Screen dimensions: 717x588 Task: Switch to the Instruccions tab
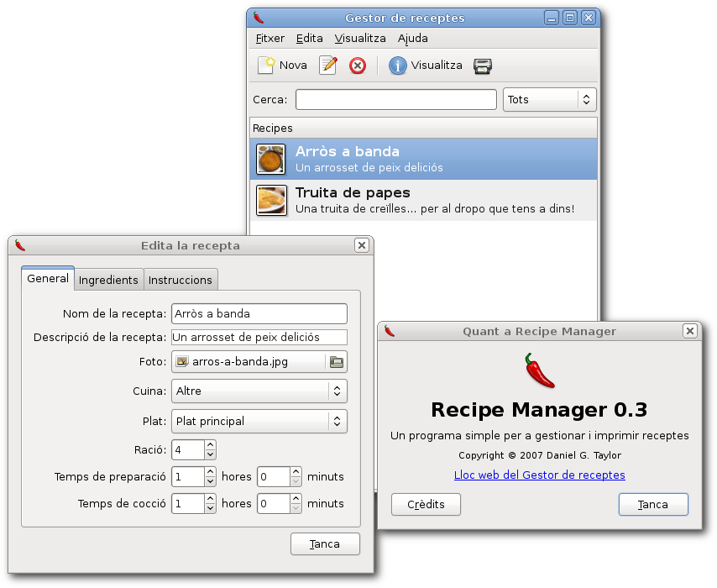(x=181, y=280)
